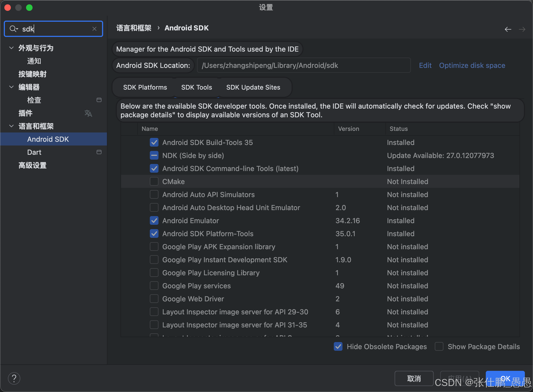Switch to the SDK Platforms tab
The image size is (533, 392).
[x=145, y=87]
